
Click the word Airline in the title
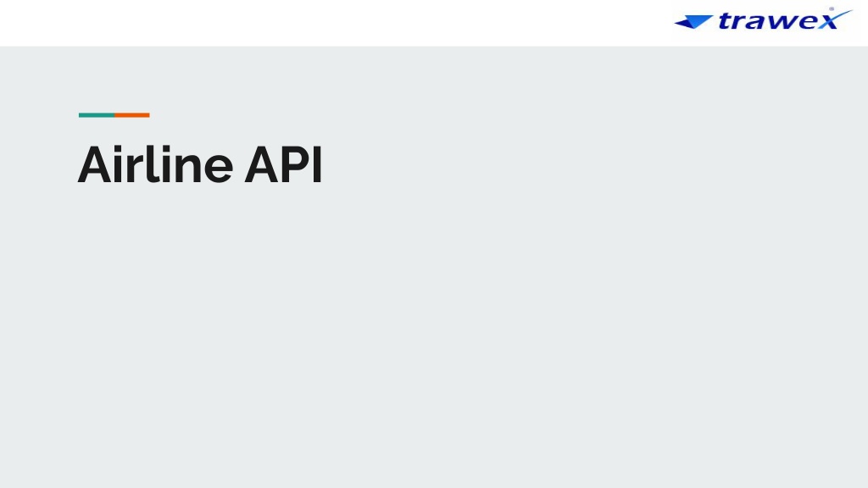click(155, 164)
